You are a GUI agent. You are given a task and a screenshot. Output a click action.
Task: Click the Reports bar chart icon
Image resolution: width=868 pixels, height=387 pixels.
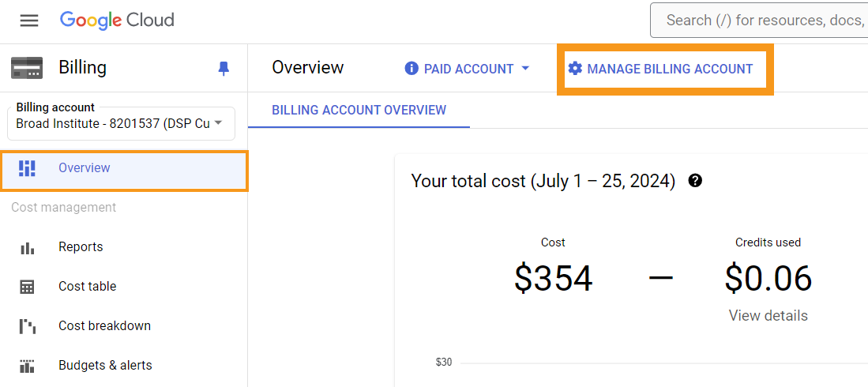[27, 247]
